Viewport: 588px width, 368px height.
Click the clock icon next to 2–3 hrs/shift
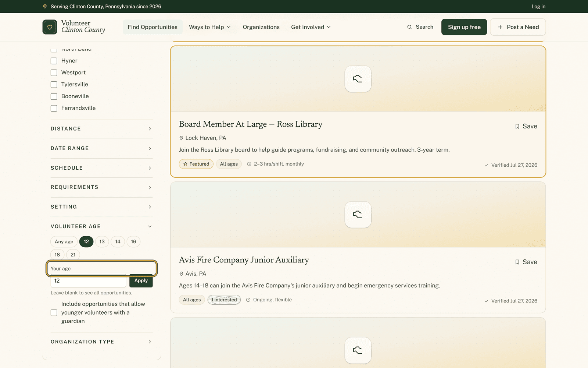click(249, 164)
